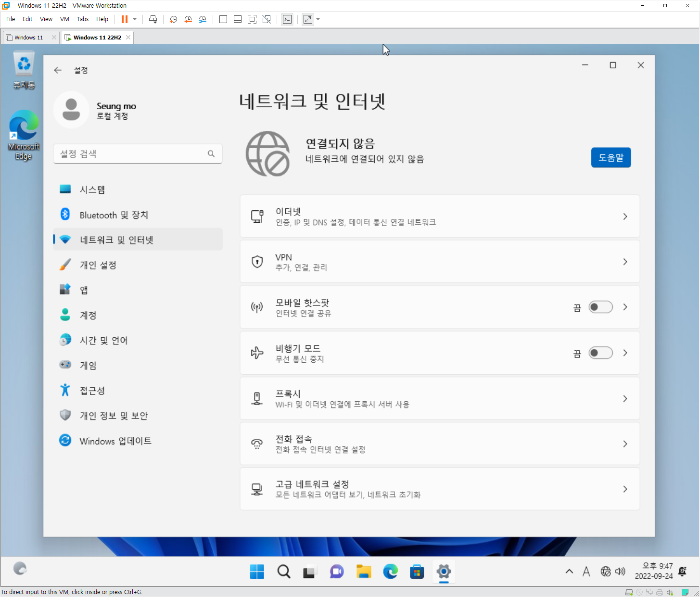
Task: Expand the 모바일 핫스팟 row chevron
Action: [x=625, y=307]
